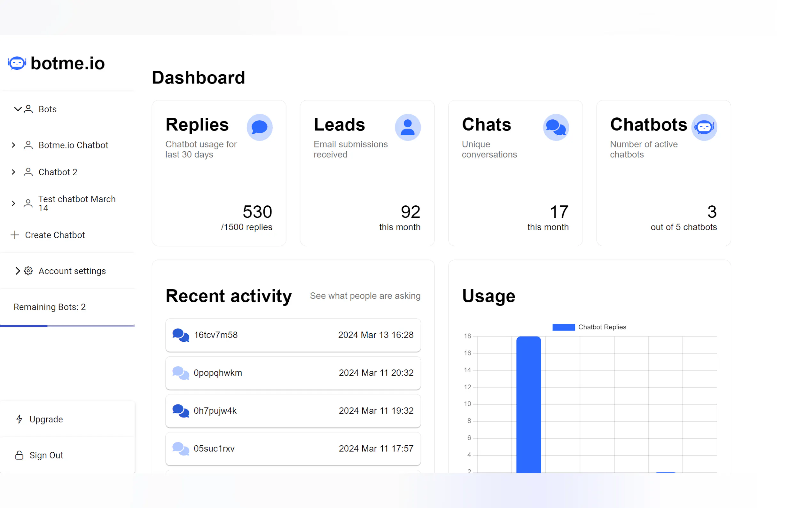Click chat icon beside 16tcv7m58 conversation
The image size is (812, 508).
click(181, 335)
